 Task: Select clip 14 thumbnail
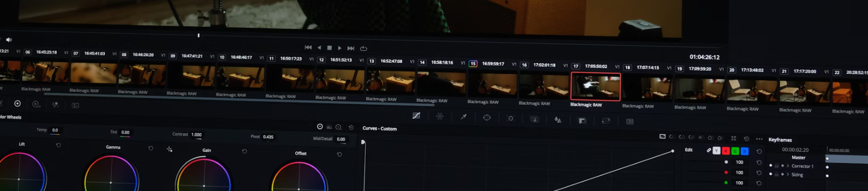(441, 83)
